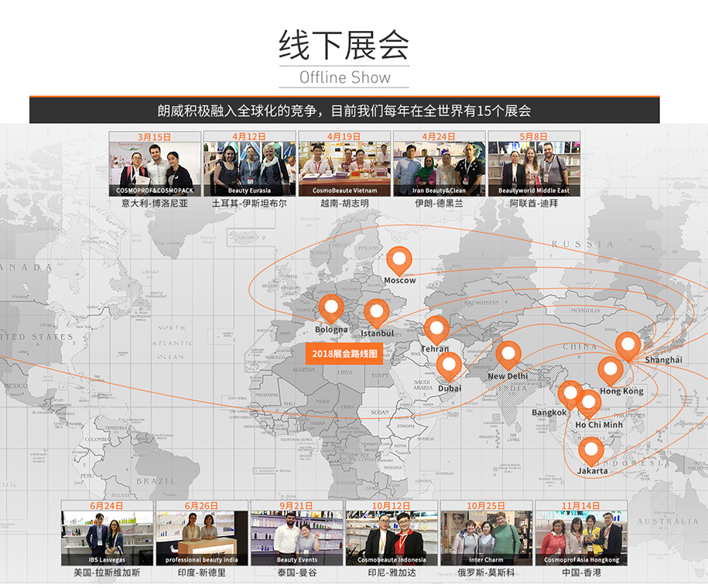Select the New Delhi map pin
708x588 pixels.
pos(508,356)
